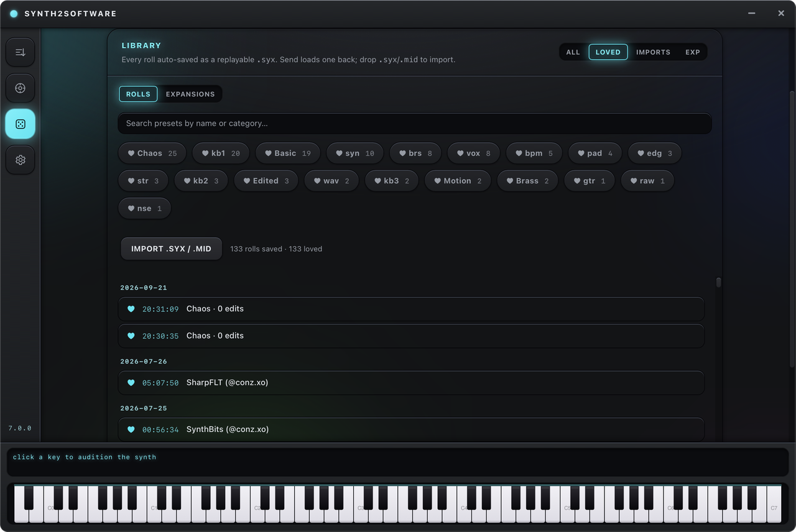Enable the syn category filter
Viewport: 796px width, 532px height.
[355, 153]
